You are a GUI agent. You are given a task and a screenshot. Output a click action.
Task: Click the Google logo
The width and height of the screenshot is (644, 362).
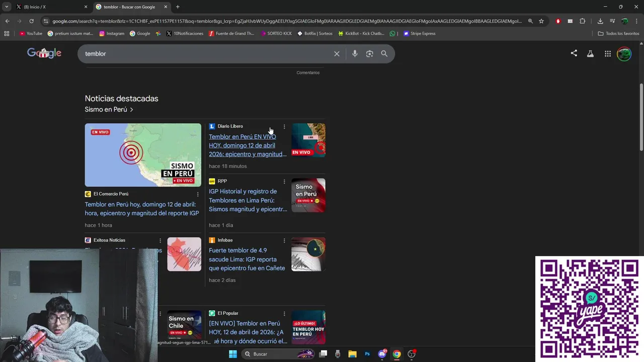pos(44,53)
